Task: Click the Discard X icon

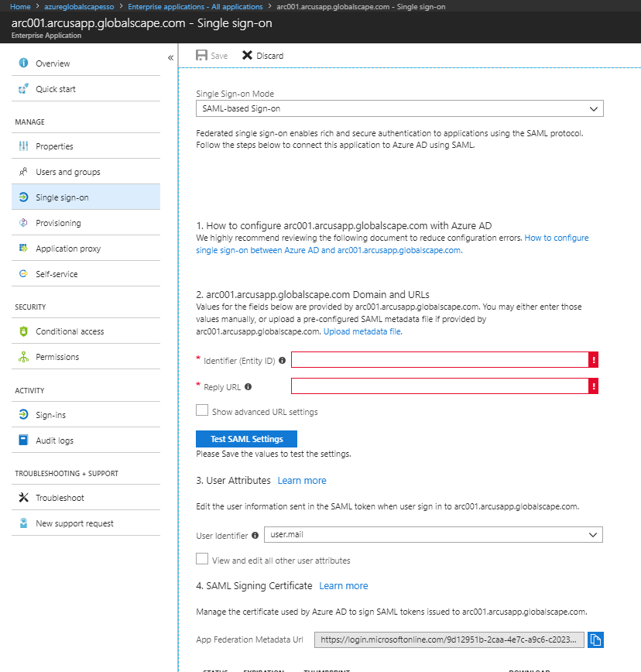Action: click(247, 55)
